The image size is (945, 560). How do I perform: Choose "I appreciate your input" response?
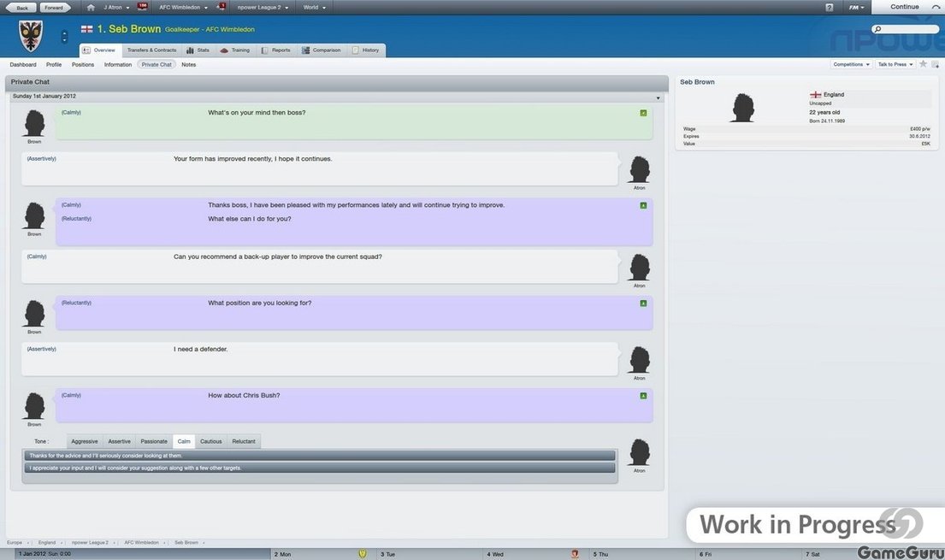[x=320, y=468]
